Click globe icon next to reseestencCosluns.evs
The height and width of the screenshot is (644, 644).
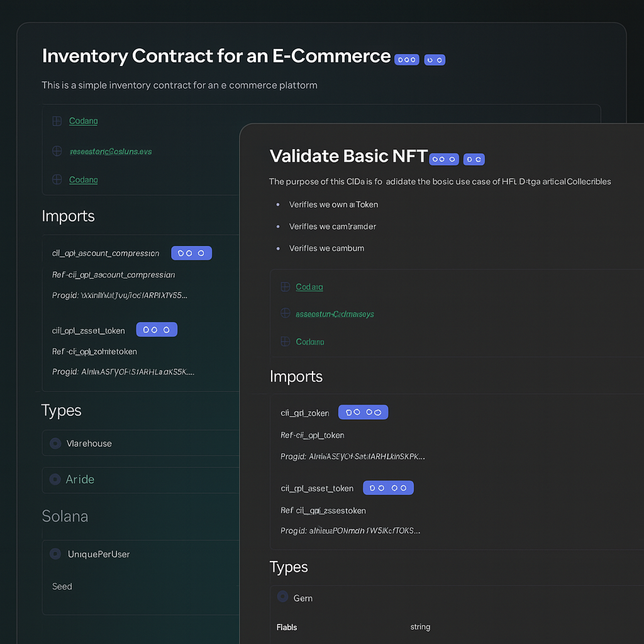click(57, 151)
